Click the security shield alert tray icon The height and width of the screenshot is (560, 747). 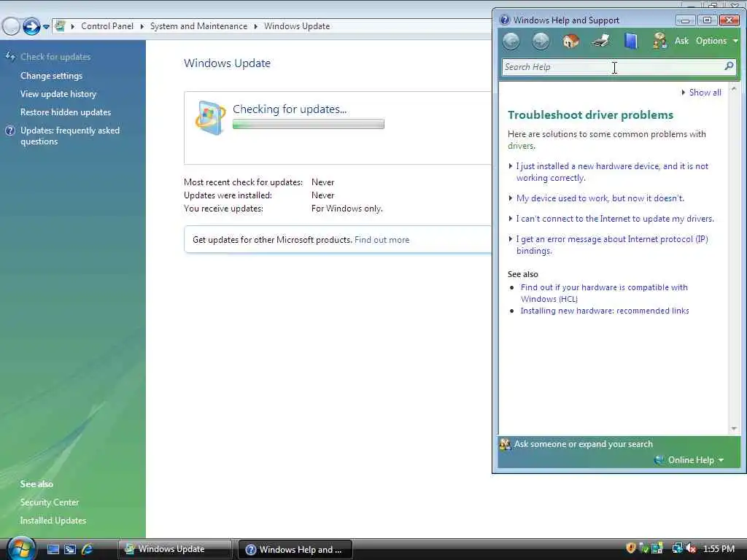click(x=631, y=548)
